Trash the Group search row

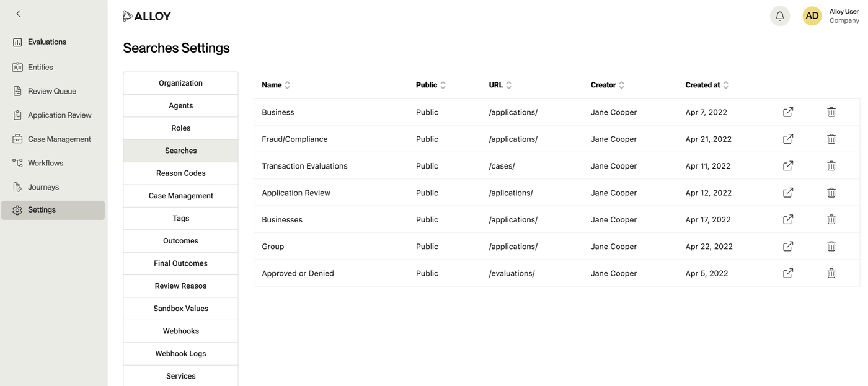click(x=831, y=247)
